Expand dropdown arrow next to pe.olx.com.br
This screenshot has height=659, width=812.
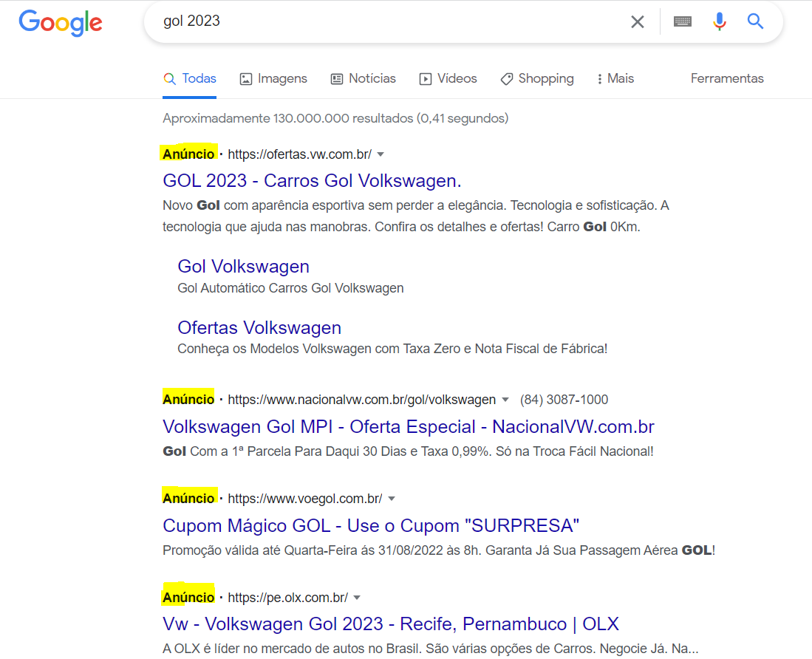point(357,598)
